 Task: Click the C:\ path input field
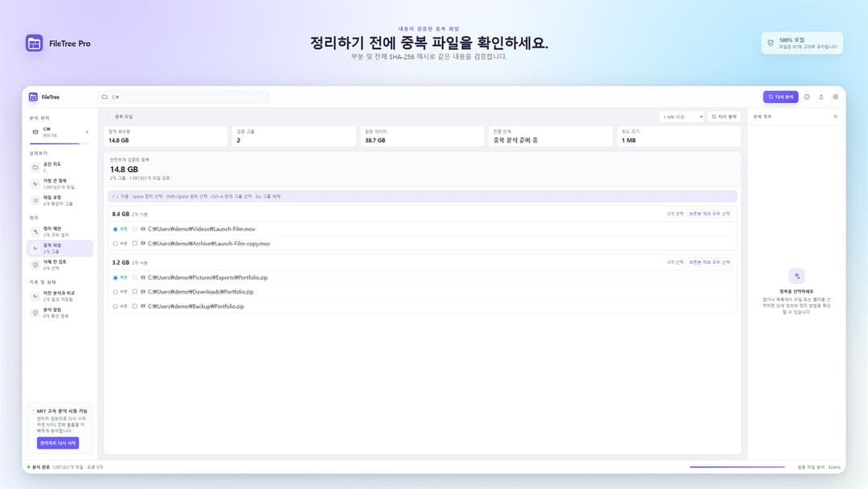click(183, 97)
